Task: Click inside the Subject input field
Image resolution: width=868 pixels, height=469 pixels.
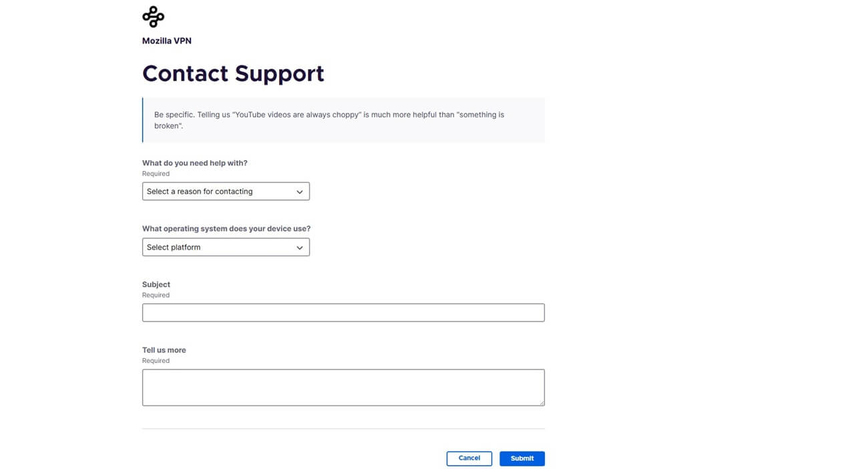Action: coord(343,312)
